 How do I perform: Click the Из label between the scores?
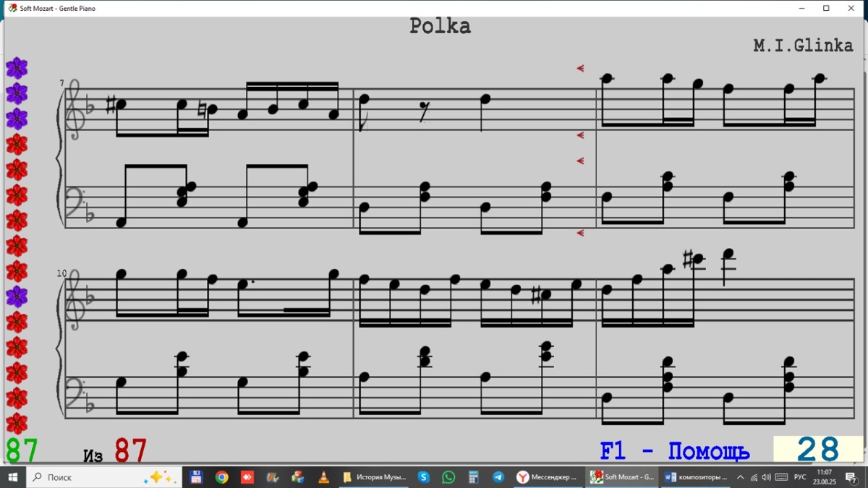93,455
